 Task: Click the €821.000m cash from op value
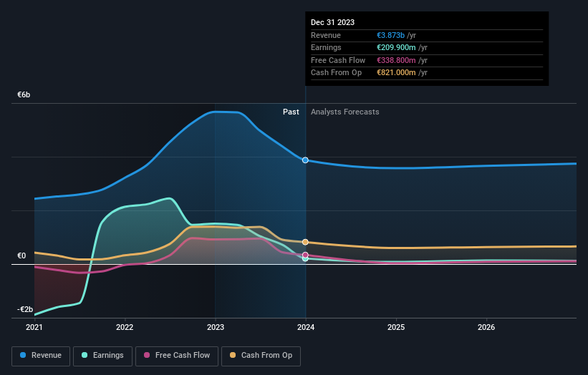coord(396,73)
